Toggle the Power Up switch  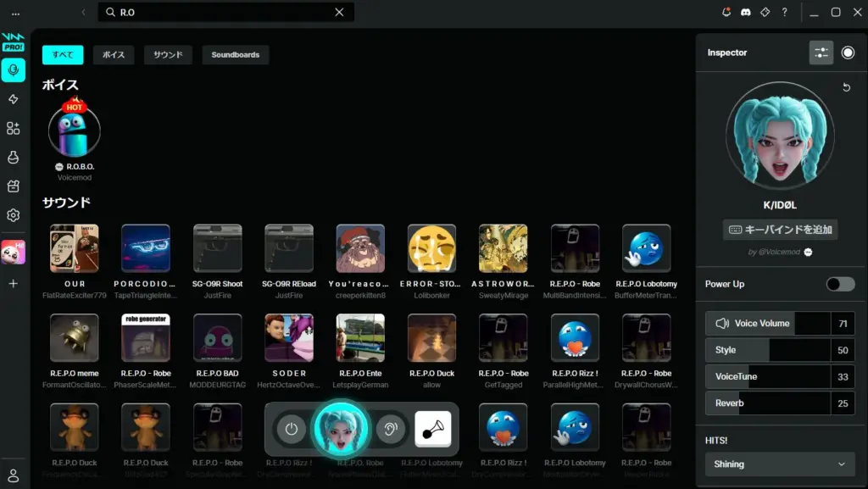[840, 284]
